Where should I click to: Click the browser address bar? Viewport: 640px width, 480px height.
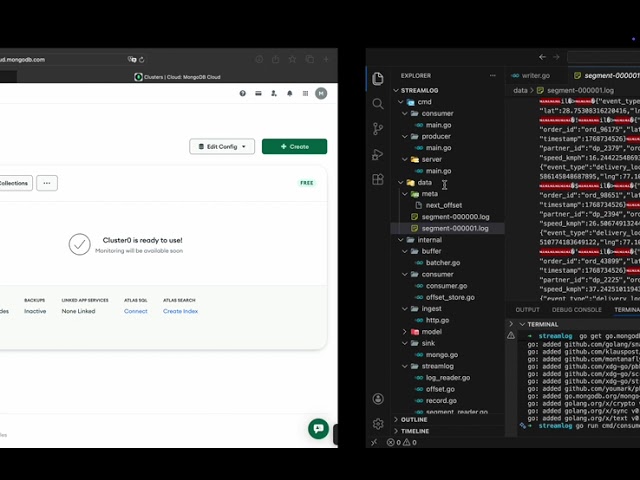73,60
